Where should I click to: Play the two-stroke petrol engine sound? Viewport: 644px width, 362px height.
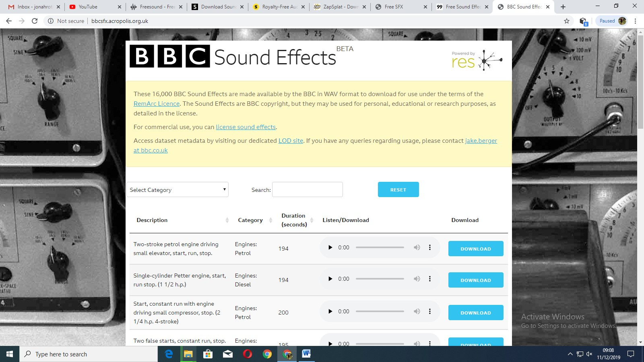point(330,247)
